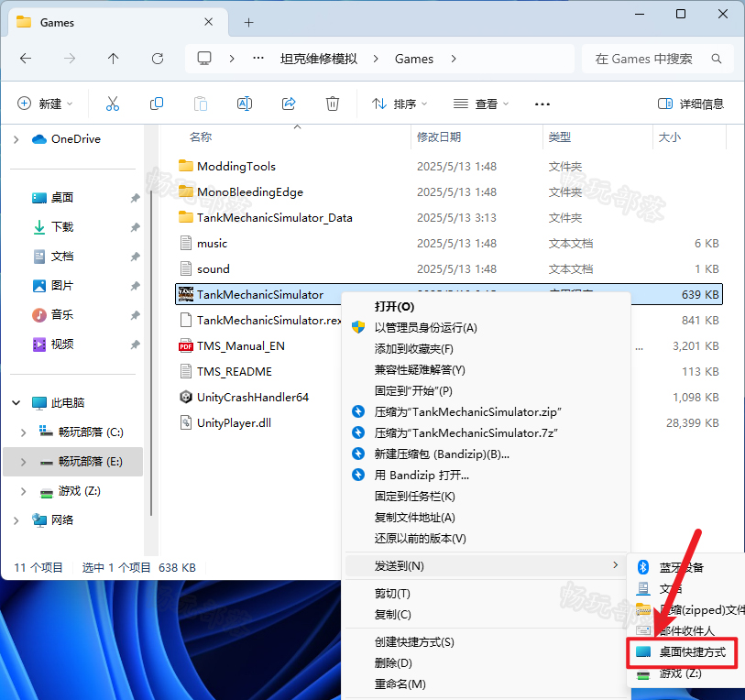Click the 修改日期 column header
Screen dimensions: 745x700
click(x=439, y=137)
